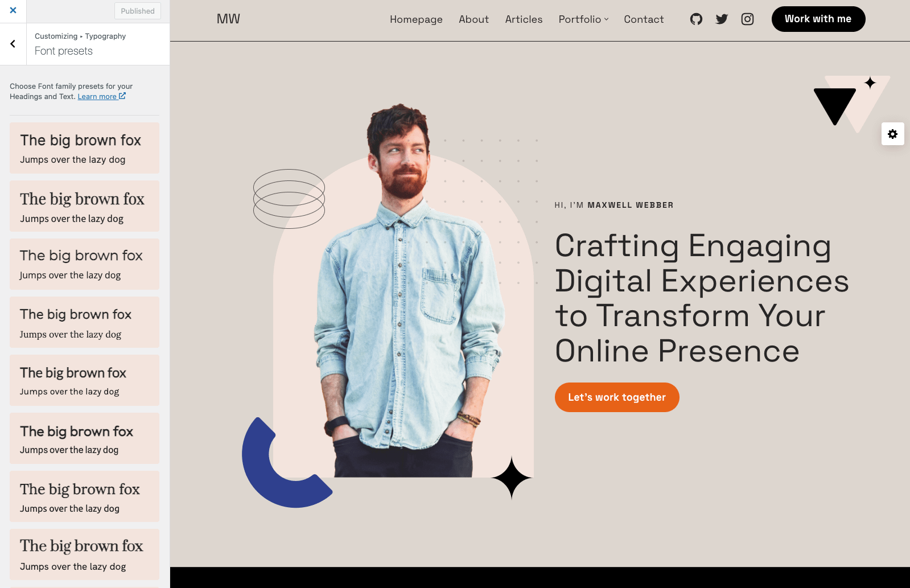
Task: Open the Instagram icon in the header
Action: click(747, 19)
